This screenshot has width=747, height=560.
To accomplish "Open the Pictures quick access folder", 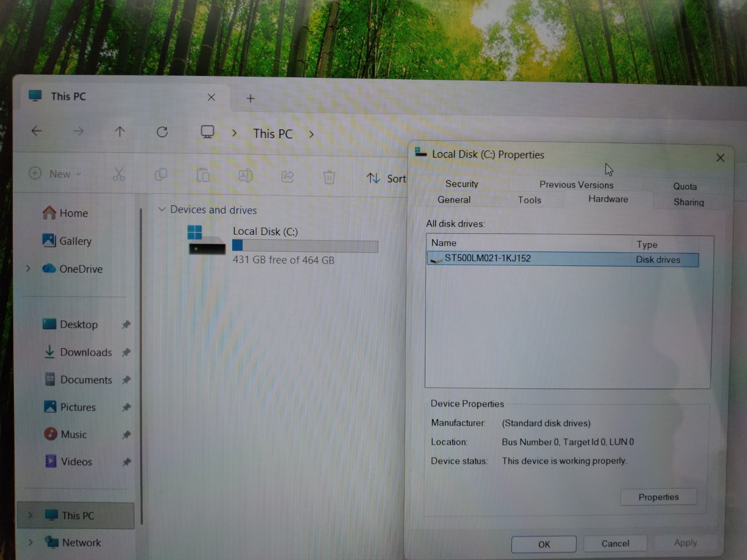I will pyautogui.click(x=70, y=407).
